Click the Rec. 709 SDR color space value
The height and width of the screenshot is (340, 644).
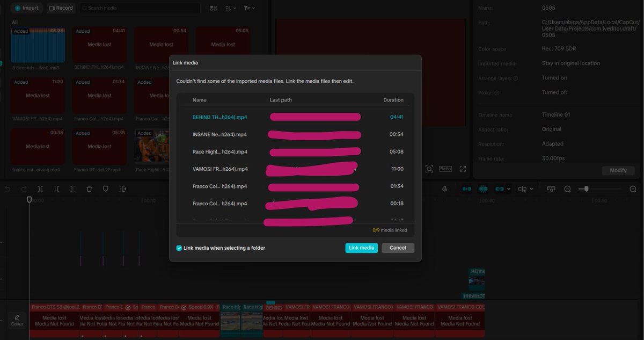click(559, 49)
